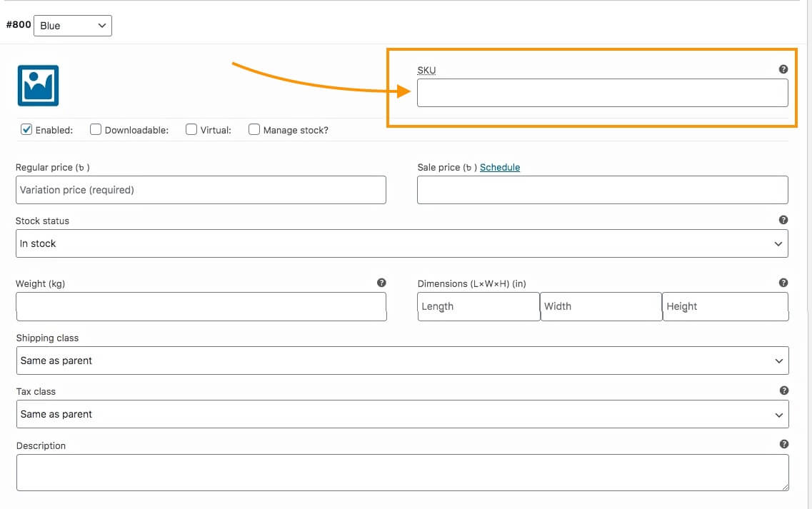Click the Weight help question mark icon
The height and width of the screenshot is (509, 812).
tap(381, 283)
